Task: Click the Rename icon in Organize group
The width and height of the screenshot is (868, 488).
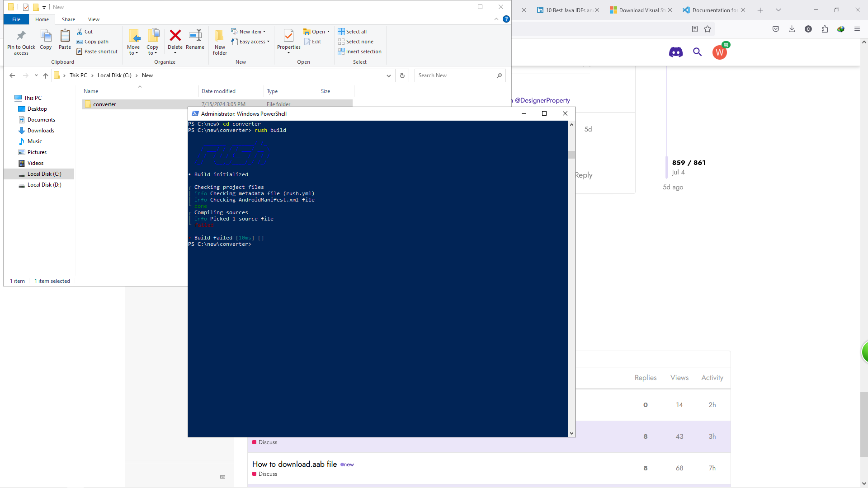Action: click(195, 36)
